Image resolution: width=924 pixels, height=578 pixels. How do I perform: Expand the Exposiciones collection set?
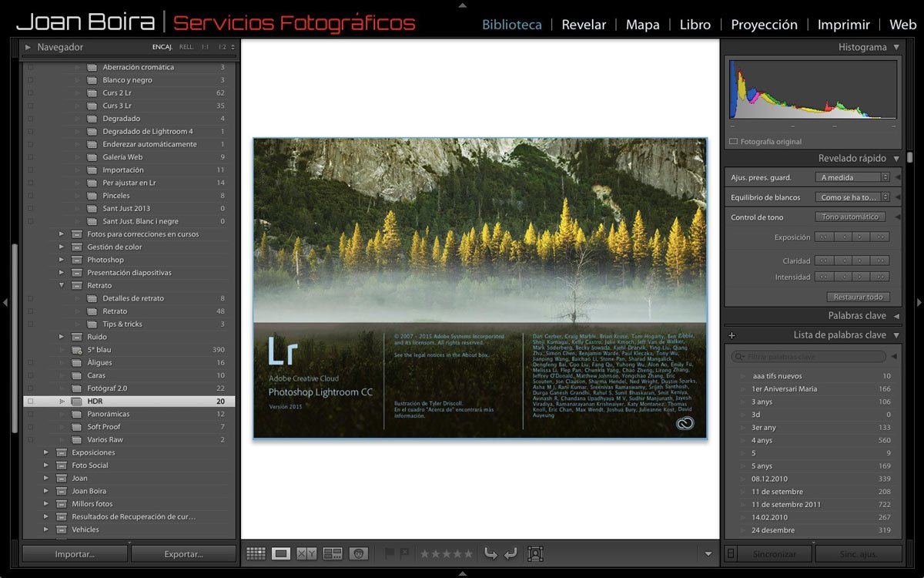(x=46, y=453)
